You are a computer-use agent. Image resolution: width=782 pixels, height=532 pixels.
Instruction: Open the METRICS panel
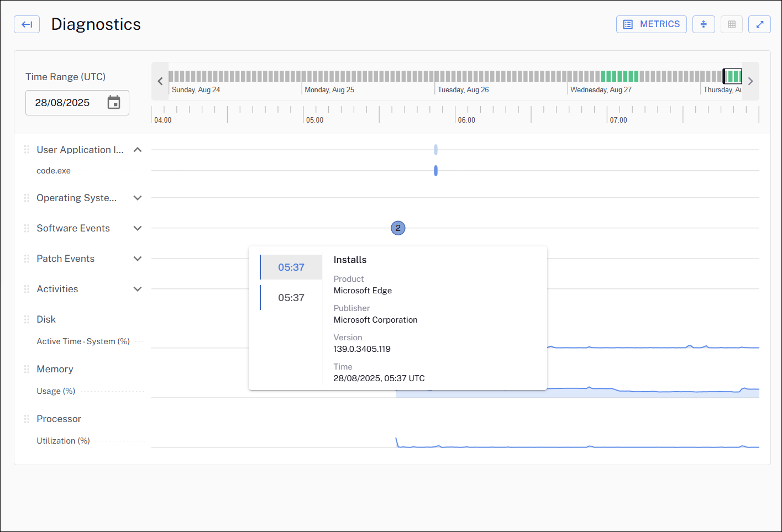coord(651,24)
